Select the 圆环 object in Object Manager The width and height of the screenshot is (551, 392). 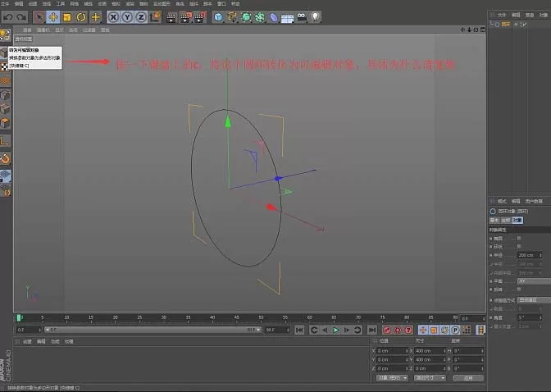[x=505, y=25]
